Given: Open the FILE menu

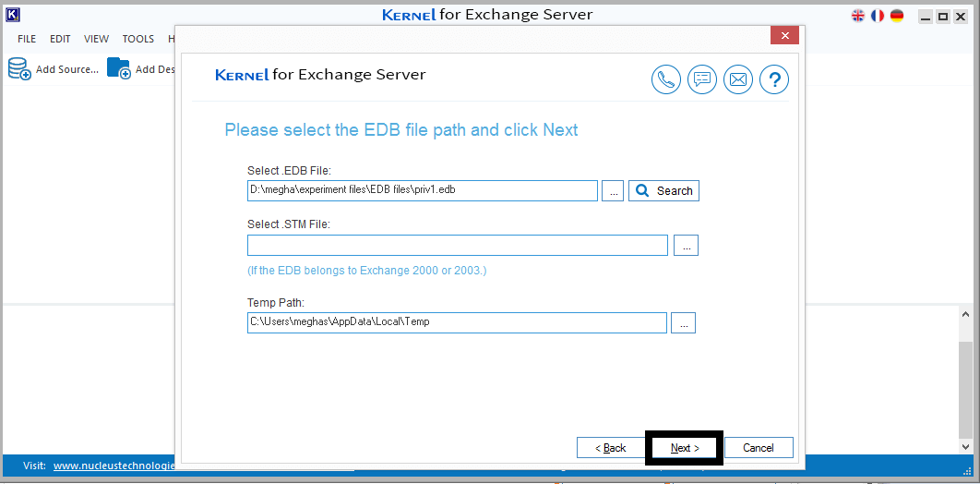Looking at the screenshot, I should coord(27,39).
